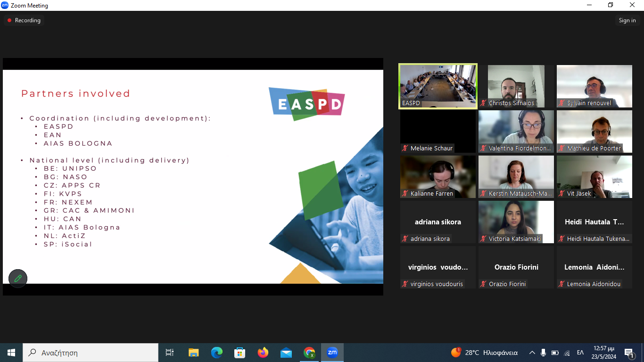
Task: Click the taskbar search box Αναζήτηση
Action: (x=91, y=353)
